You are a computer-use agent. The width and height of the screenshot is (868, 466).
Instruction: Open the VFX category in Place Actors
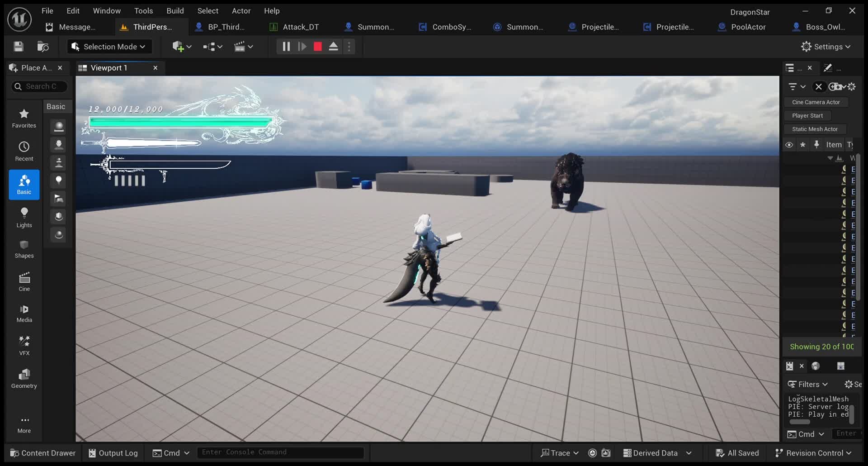(24, 345)
